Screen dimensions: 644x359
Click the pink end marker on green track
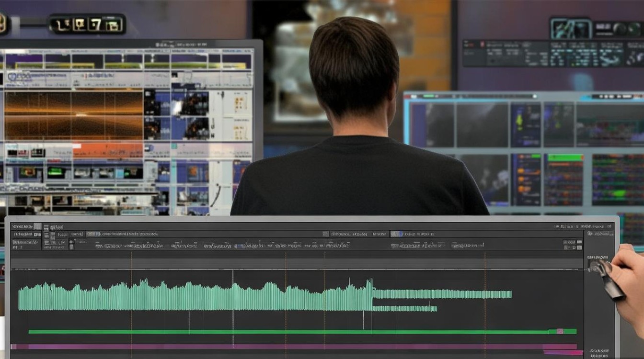pyautogui.click(x=559, y=331)
